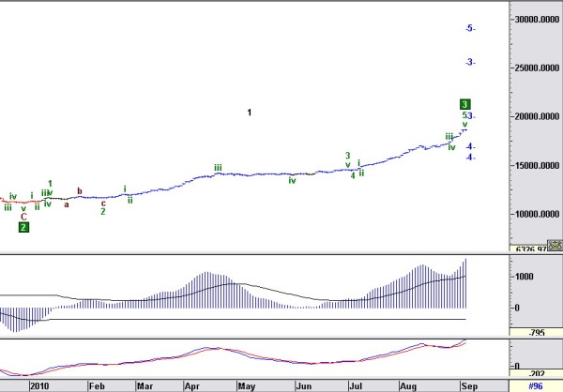Click the black wave 1 label mid-chart

250,113
